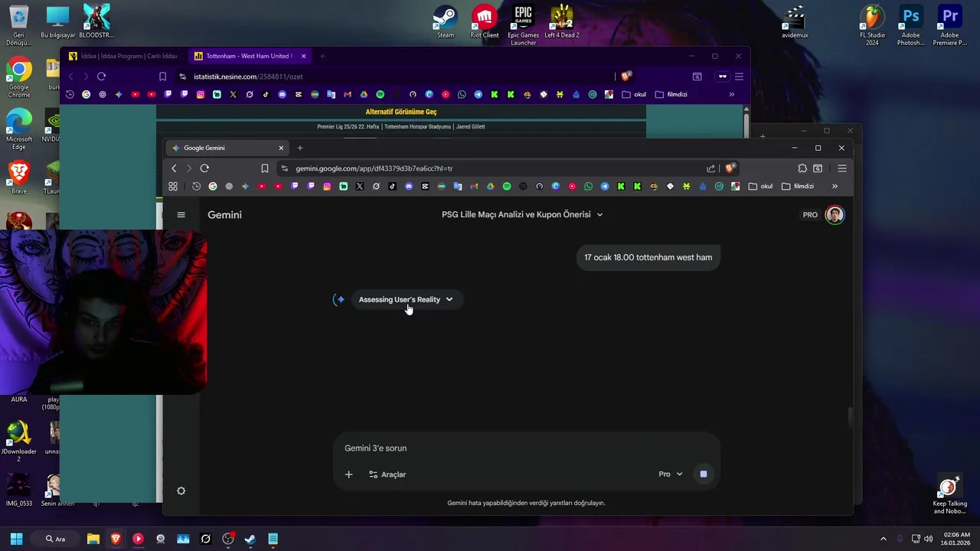Open Adobe Photoshop desktop shortcut
The height and width of the screenshot is (551, 980).
coord(911,25)
